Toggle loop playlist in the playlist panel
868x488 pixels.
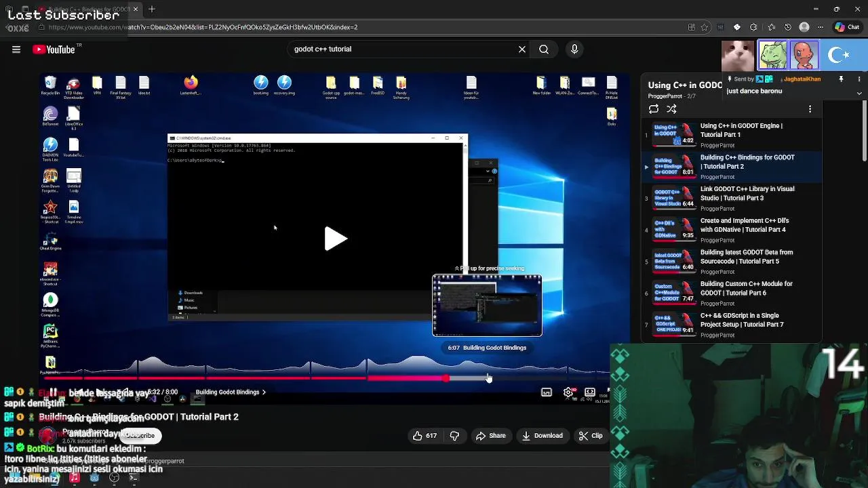click(x=654, y=109)
